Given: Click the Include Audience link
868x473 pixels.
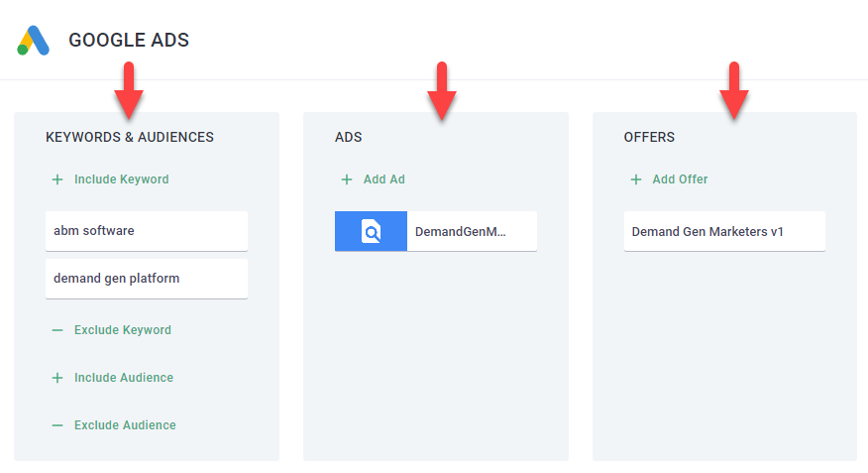Looking at the screenshot, I should click(123, 378).
